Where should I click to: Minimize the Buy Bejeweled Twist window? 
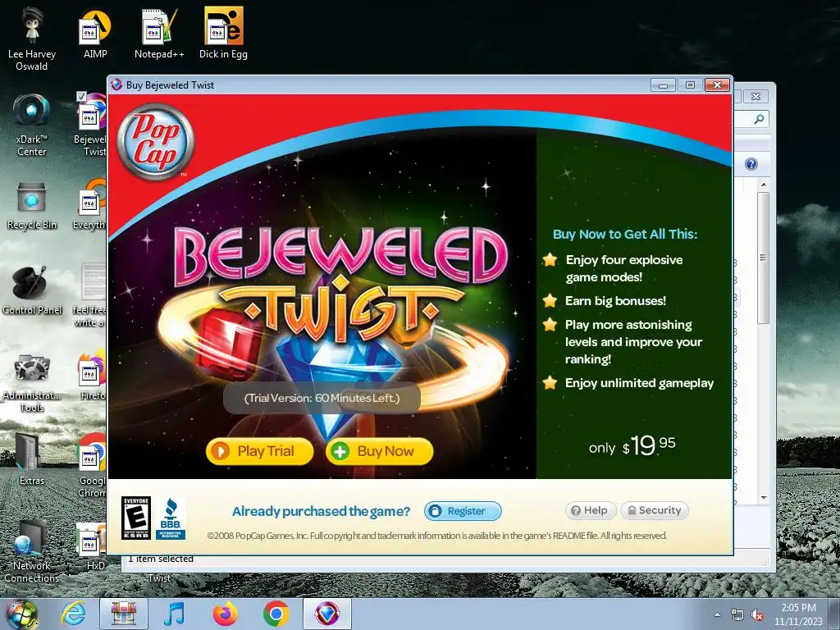click(663, 84)
